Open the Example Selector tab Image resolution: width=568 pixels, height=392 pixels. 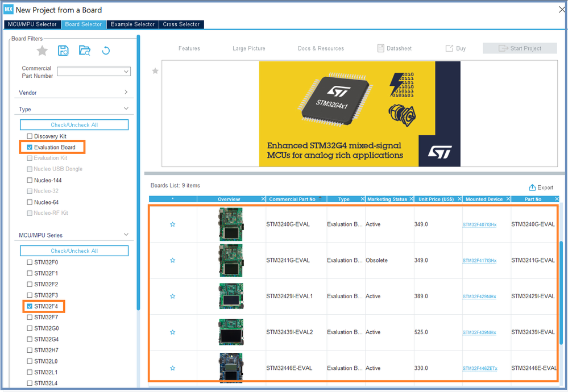click(132, 24)
